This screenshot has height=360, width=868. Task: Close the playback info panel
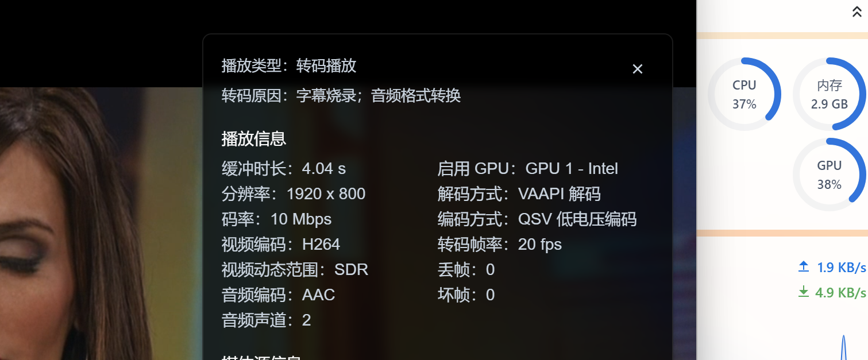637,69
